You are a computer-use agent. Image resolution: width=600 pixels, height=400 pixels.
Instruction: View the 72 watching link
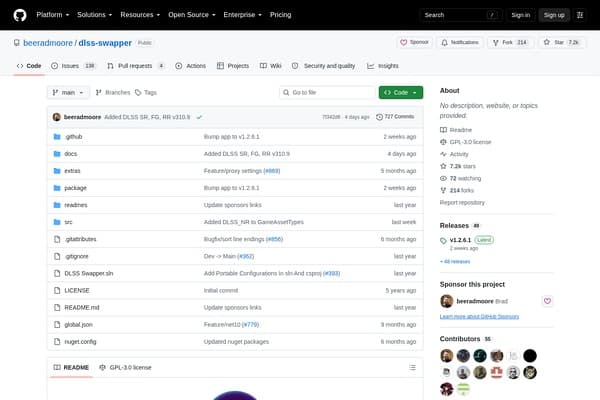click(460, 178)
